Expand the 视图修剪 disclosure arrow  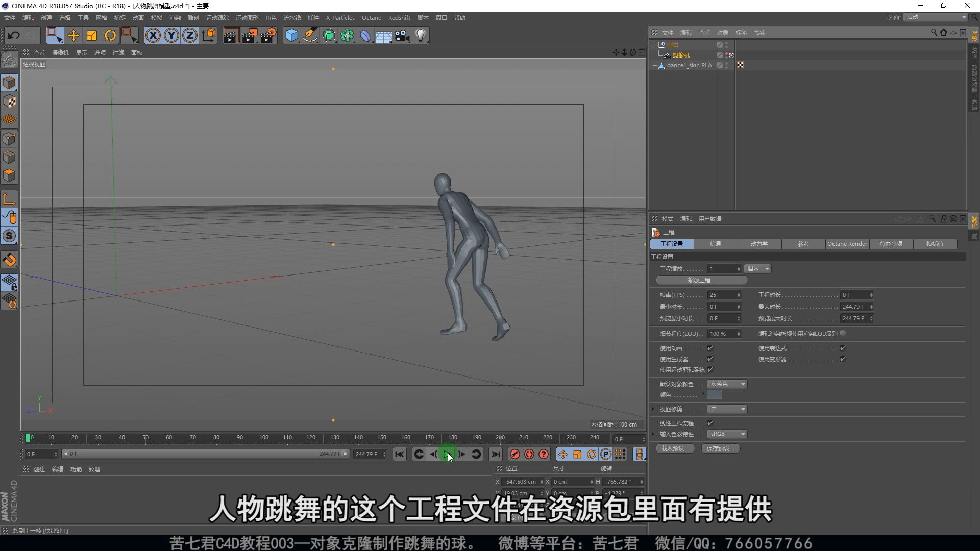click(654, 409)
